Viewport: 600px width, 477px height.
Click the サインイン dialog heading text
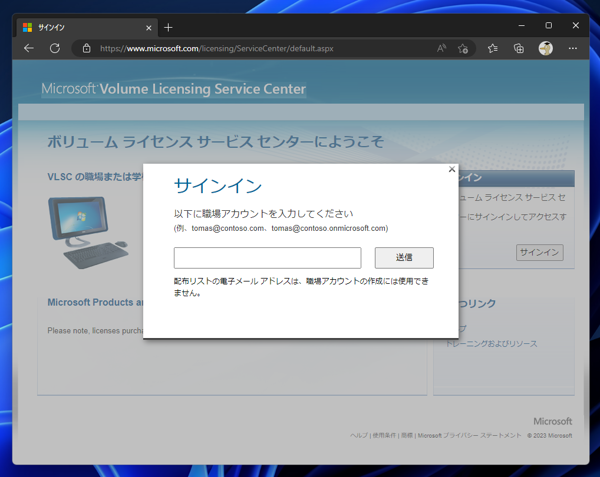(x=218, y=186)
